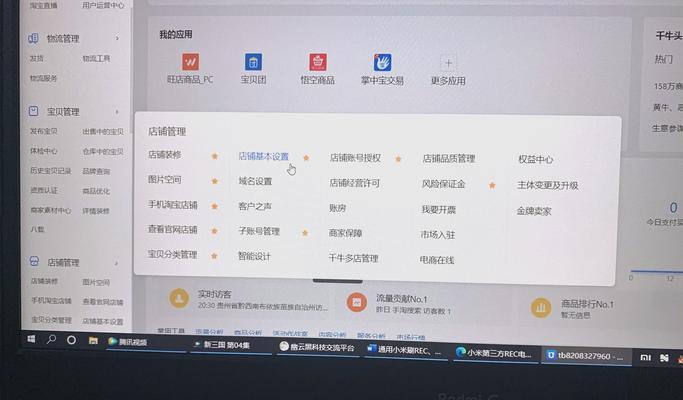Toggle the favorite star for 子账号管理
Screen dimensions: 683x400
click(x=305, y=233)
